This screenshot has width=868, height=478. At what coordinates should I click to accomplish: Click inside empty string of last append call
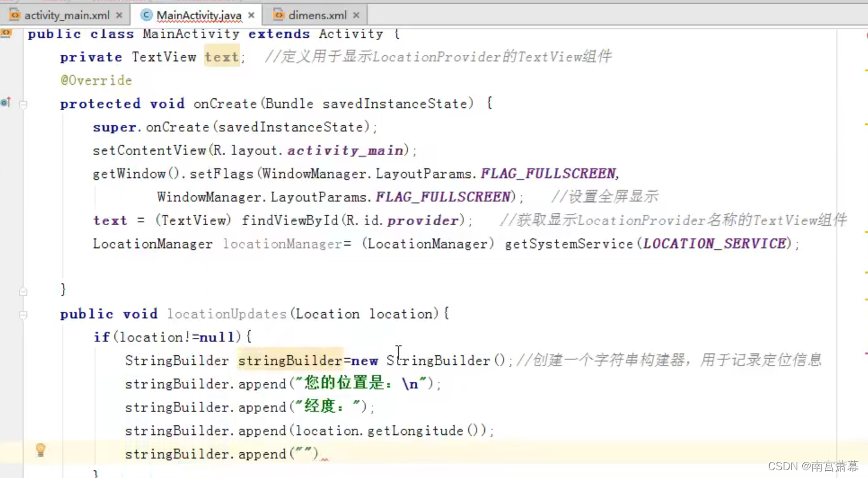pos(304,454)
